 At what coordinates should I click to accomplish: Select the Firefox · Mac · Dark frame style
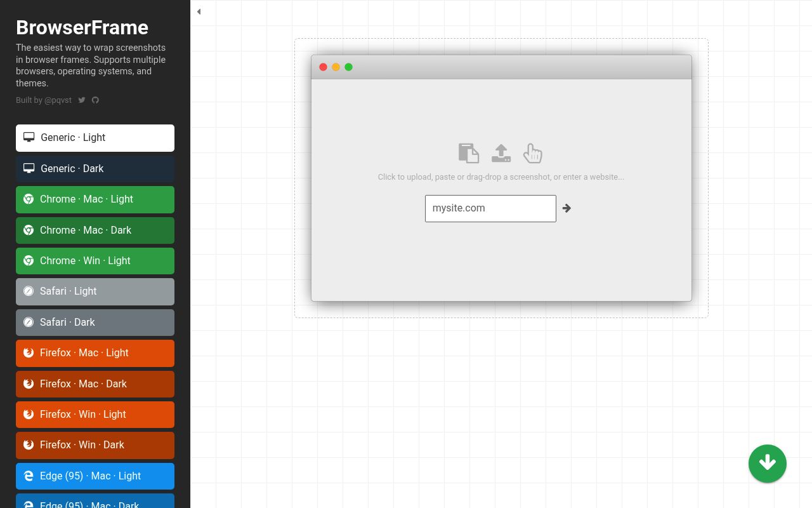pyautogui.click(x=95, y=384)
